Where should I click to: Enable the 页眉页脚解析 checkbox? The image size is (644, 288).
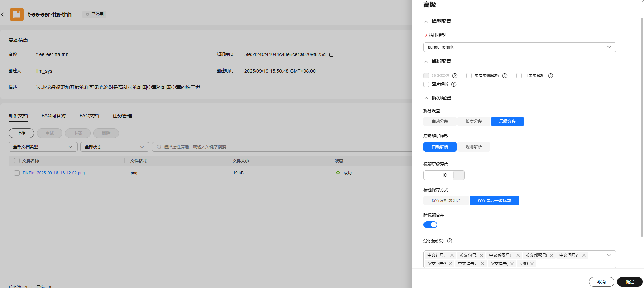click(469, 76)
